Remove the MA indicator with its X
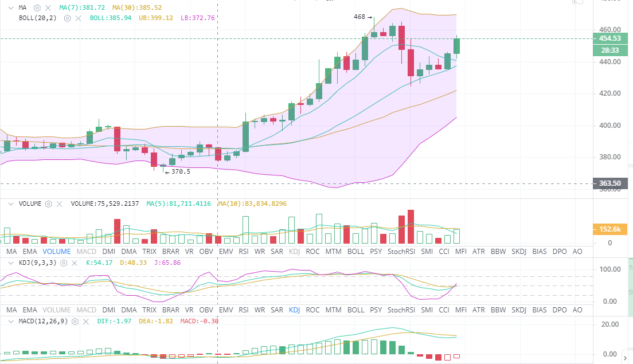This screenshot has height=364, width=633. click(x=48, y=7)
